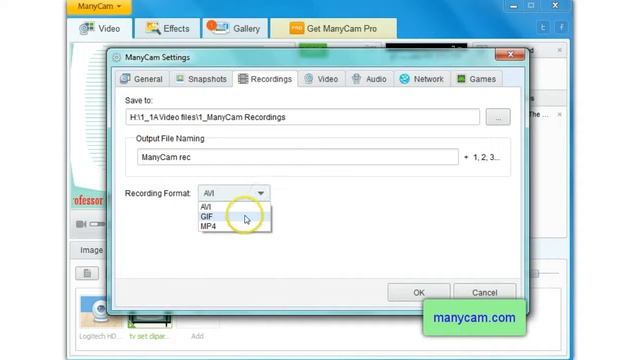Click the Save to folder path field
The width and height of the screenshot is (640, 360).
(302, 117)
